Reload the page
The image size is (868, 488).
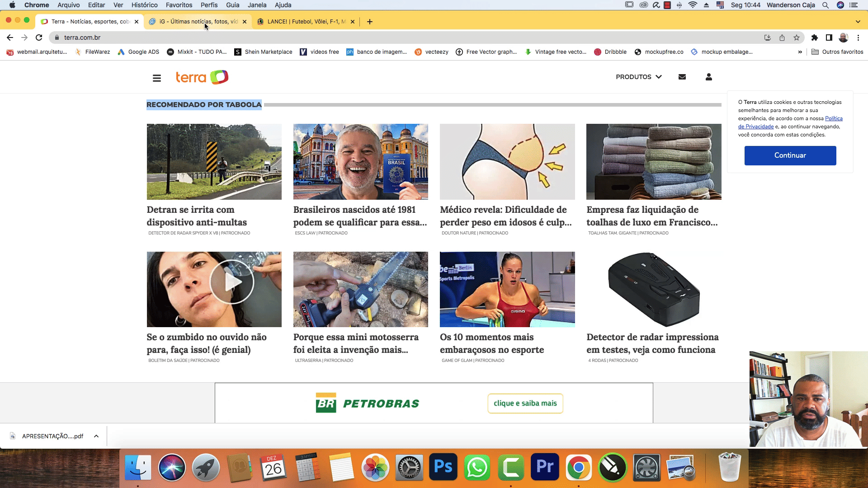(39, 38)
